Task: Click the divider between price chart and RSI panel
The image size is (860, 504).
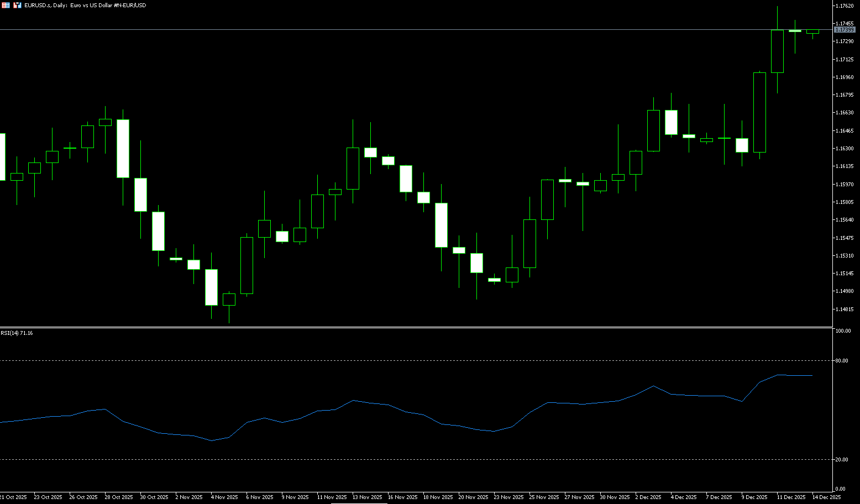Action: click(x=415, y=328)
